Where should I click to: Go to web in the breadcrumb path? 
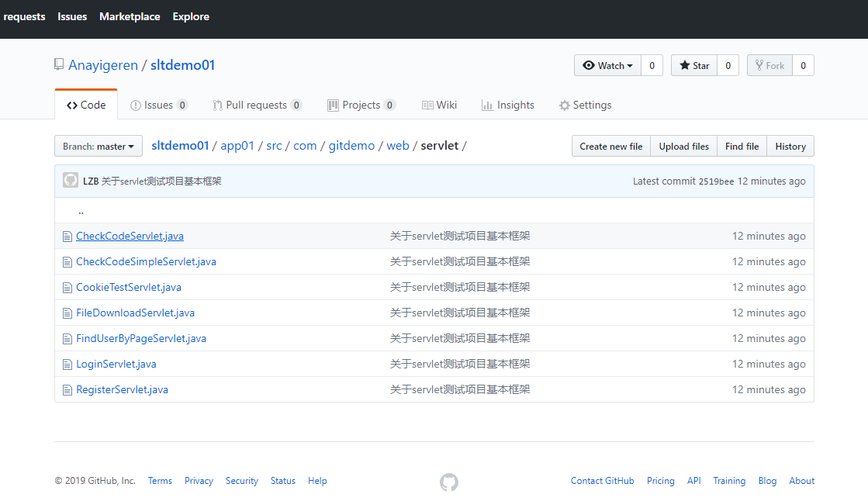[x=398, y=146]
